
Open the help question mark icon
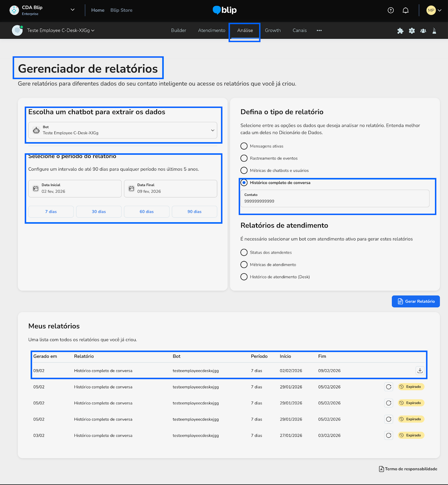tap(391, 10)
